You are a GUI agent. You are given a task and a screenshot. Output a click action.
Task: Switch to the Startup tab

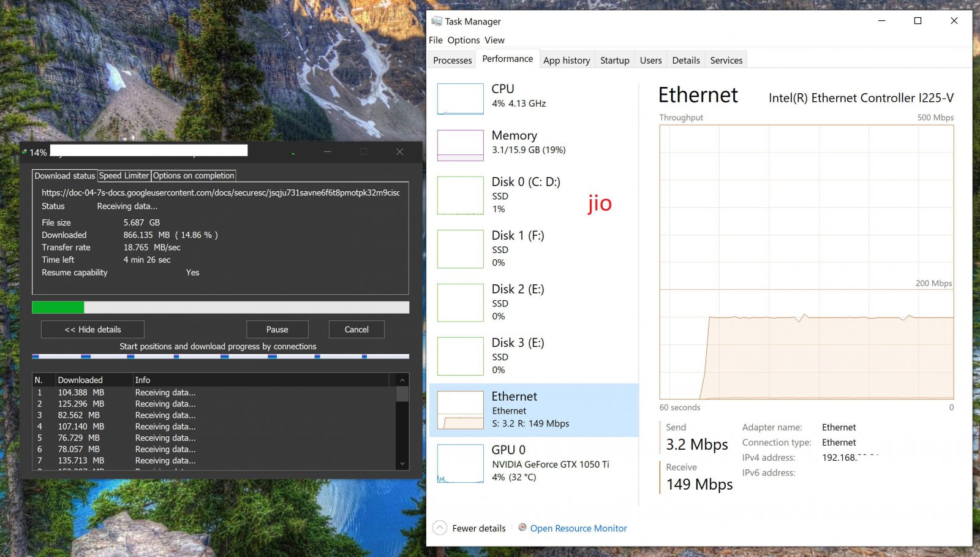click(614, 60)
